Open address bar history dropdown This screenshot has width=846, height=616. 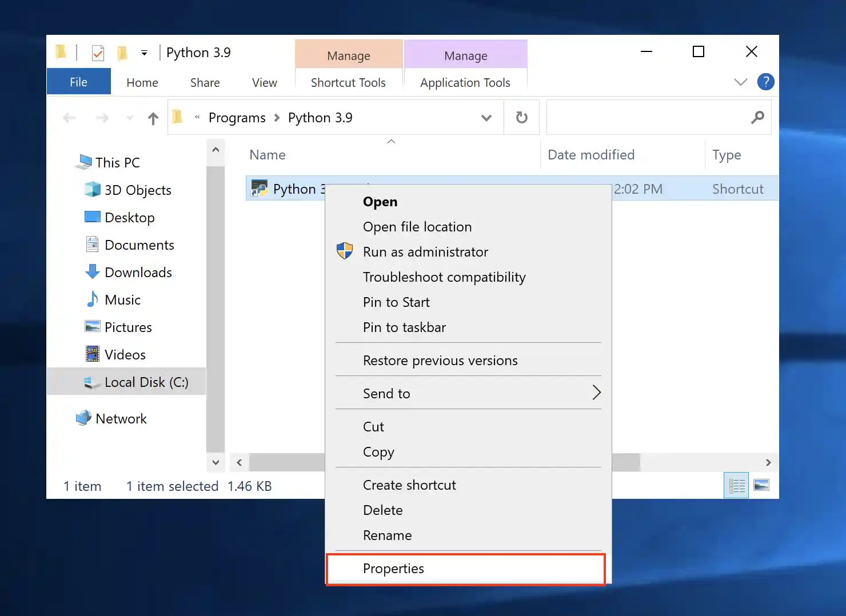tap(486, 118)
